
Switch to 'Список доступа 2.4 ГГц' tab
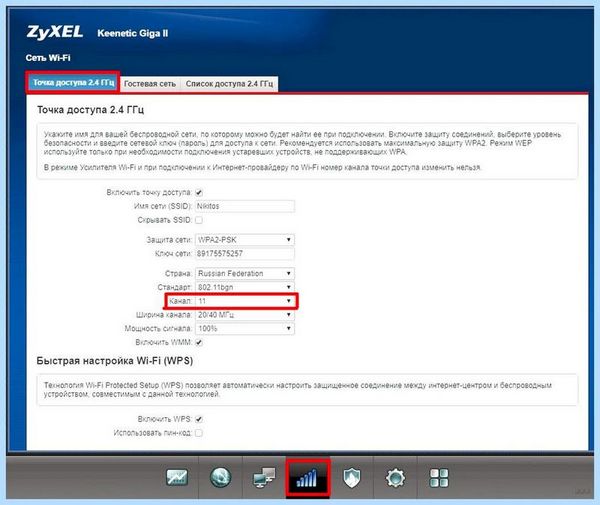[x=229, y=84]
